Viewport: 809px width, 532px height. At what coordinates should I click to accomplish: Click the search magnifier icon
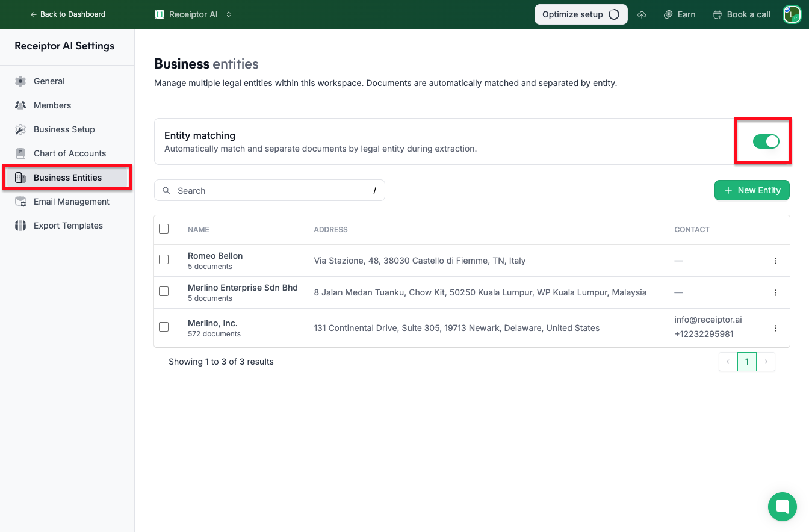[x=167, y=191]
